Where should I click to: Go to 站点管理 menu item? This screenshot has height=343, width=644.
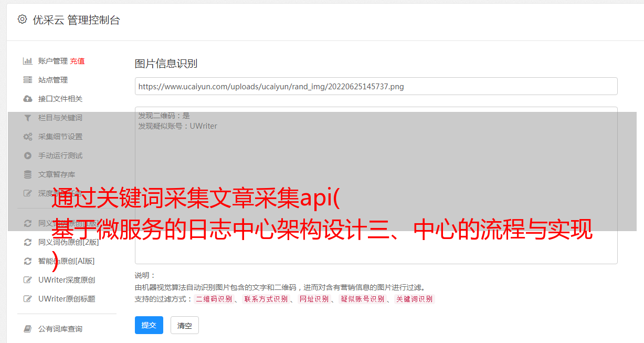(52, 80)
